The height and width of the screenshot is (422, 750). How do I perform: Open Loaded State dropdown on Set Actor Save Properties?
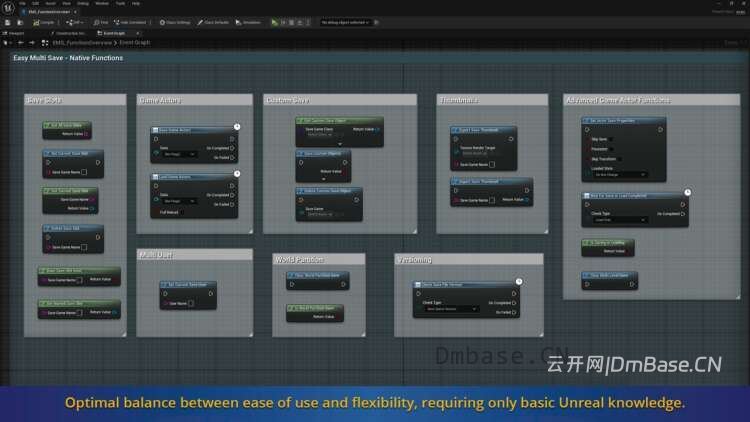[619, 175]
